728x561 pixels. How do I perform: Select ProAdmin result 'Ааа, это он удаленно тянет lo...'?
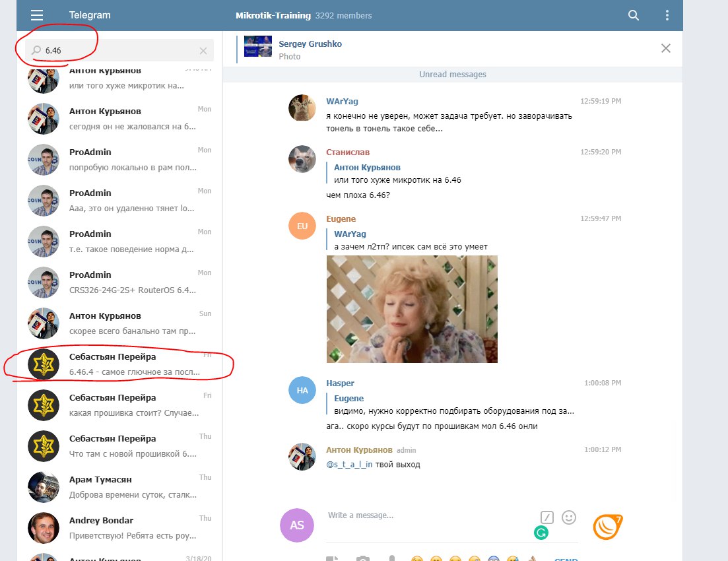point(119,201)
